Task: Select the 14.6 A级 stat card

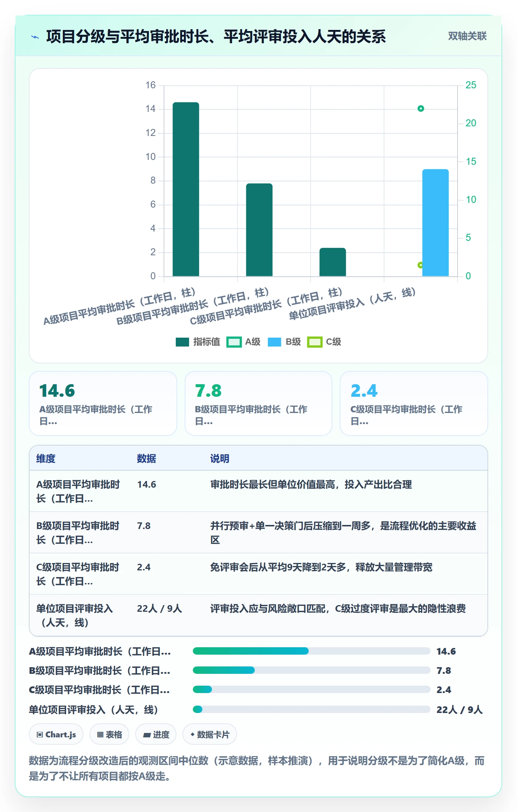Action: click(103, 403)
